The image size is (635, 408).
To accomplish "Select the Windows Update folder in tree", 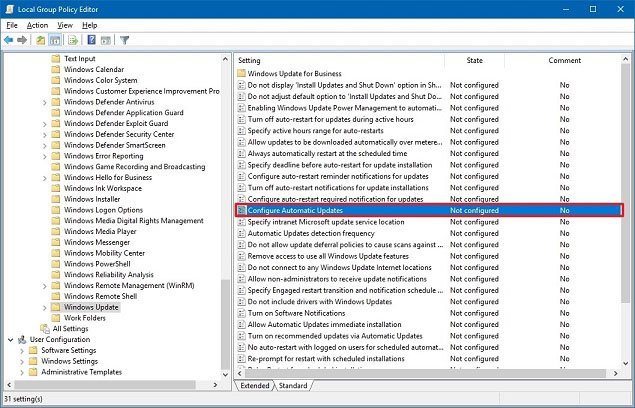I will 91,307.
